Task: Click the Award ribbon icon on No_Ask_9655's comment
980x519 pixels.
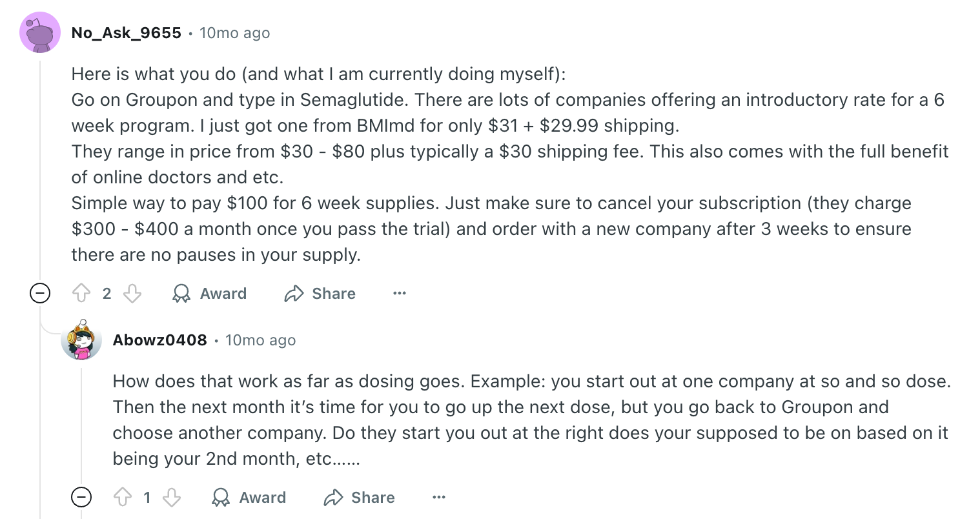Action: (x=181, y=294)
